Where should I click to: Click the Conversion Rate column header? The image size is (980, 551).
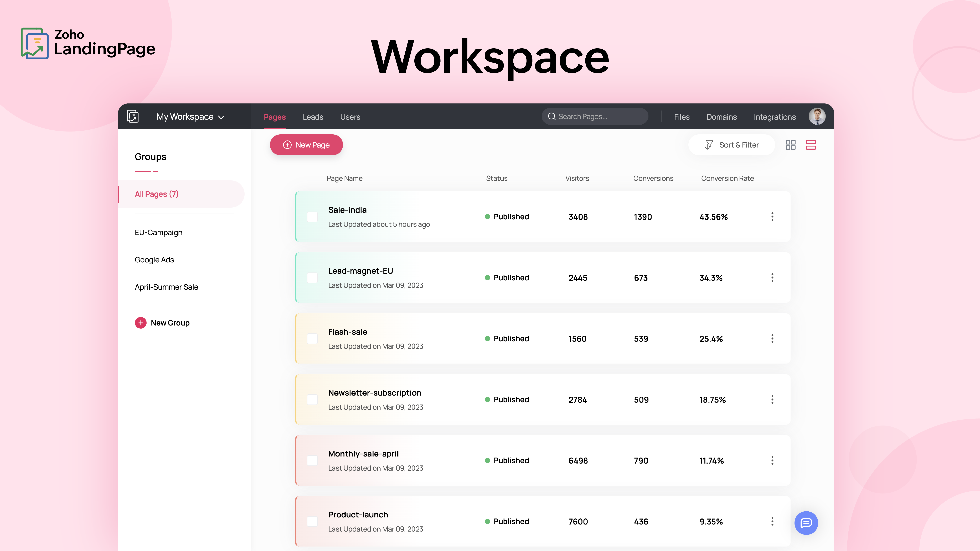(727, 178)
